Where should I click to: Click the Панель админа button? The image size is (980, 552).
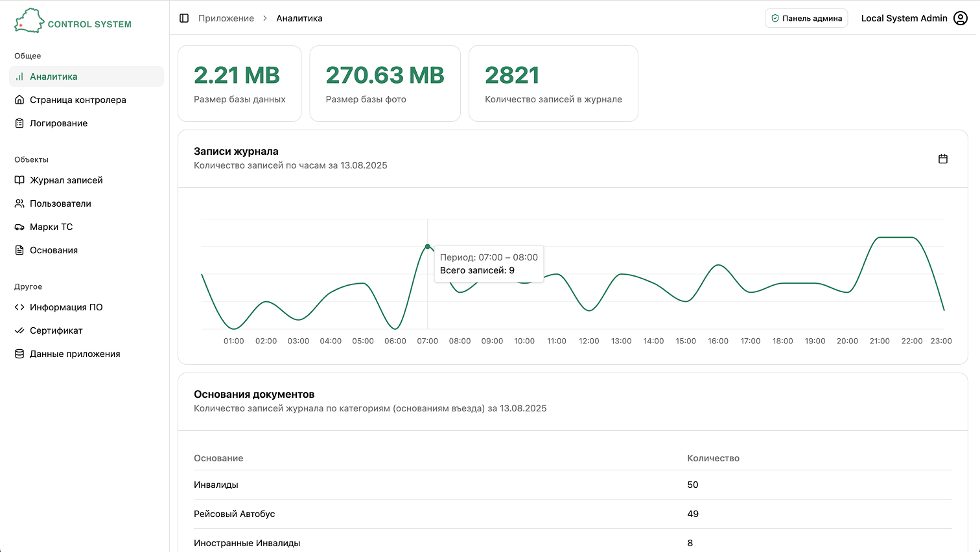pos(806,18)
